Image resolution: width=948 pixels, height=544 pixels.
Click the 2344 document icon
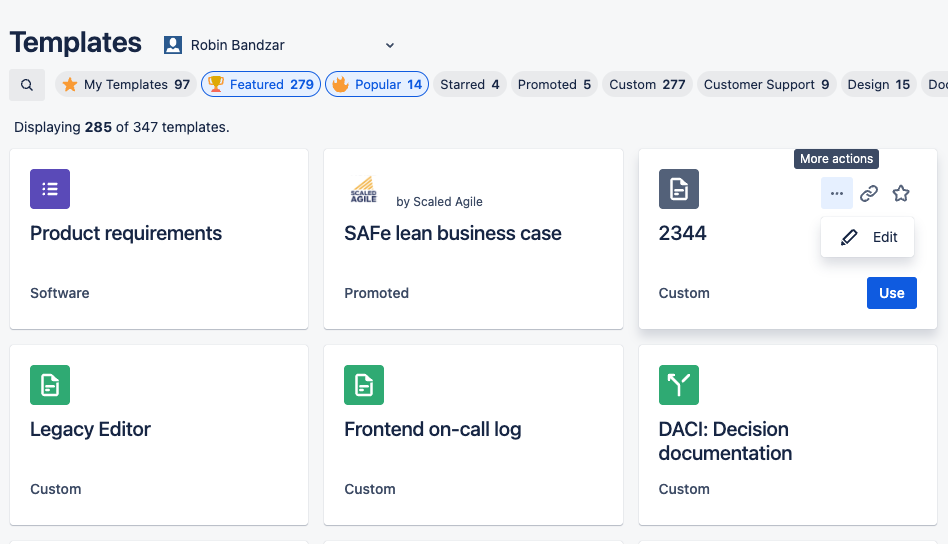(x=679, y=189)
